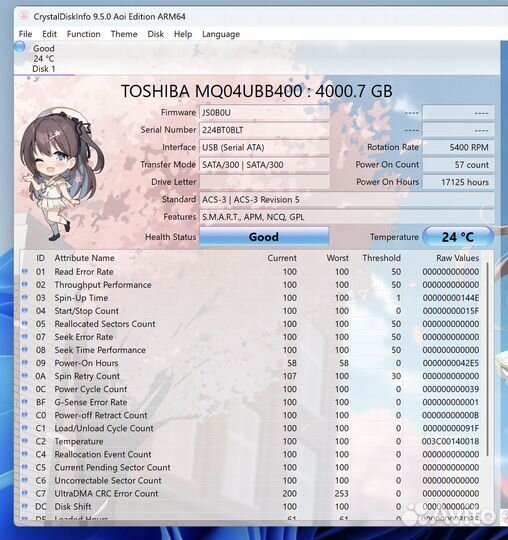Image resolution: width=508 pixels, height=540 pixels.
Task: Click the Serial Number field 224BT0BLT
Action: coord(264,130)
